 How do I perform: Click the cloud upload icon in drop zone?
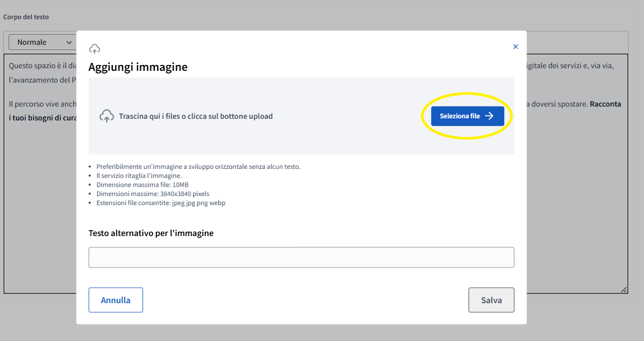(107, 116)
